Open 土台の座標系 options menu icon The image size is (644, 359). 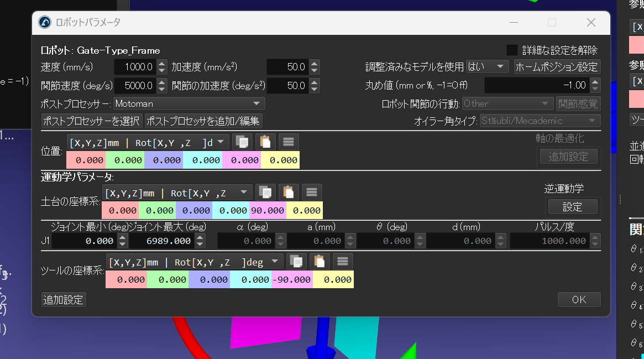312,192
